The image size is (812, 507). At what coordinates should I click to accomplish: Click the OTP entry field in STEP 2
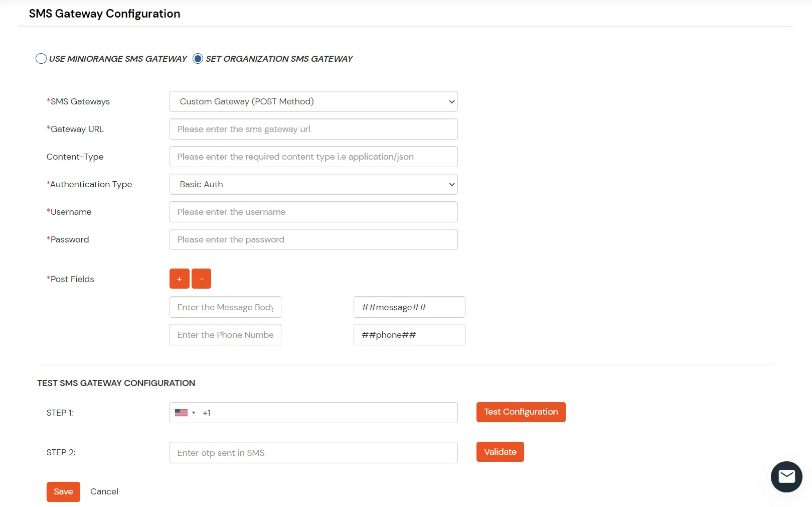click(313, 452)
